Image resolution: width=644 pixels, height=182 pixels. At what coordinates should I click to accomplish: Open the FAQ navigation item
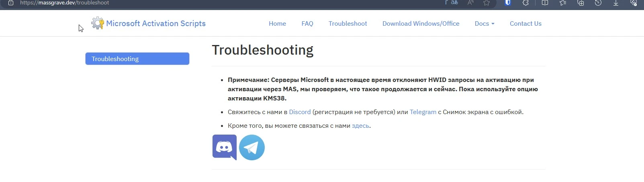click(x=307, y=24)
